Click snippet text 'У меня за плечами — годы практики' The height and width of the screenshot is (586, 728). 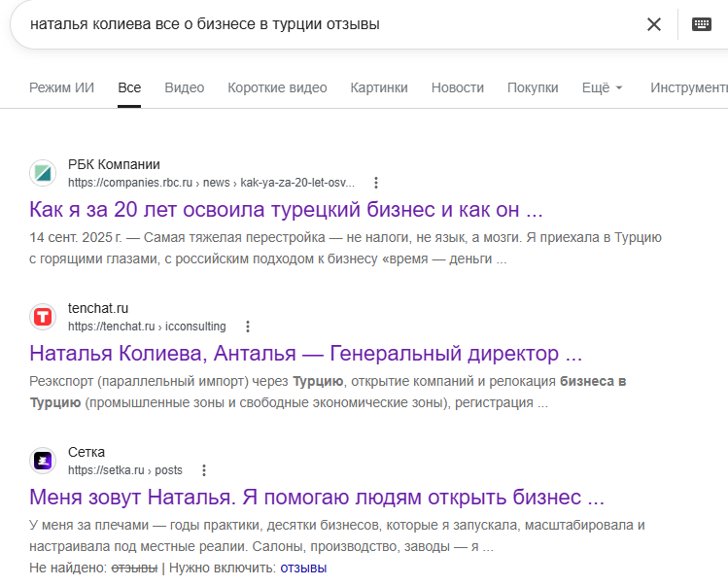click(x=143, y=525)
